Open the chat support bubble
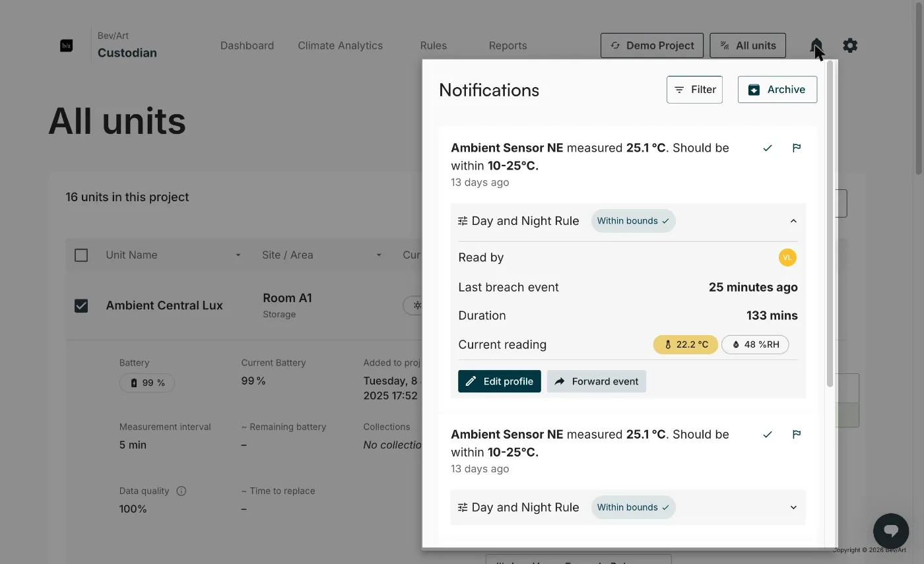924x564 pixels. 891,531
